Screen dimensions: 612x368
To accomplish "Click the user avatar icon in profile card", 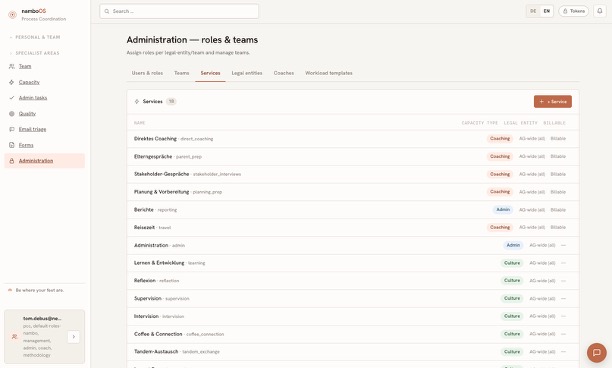I will 14,336.
